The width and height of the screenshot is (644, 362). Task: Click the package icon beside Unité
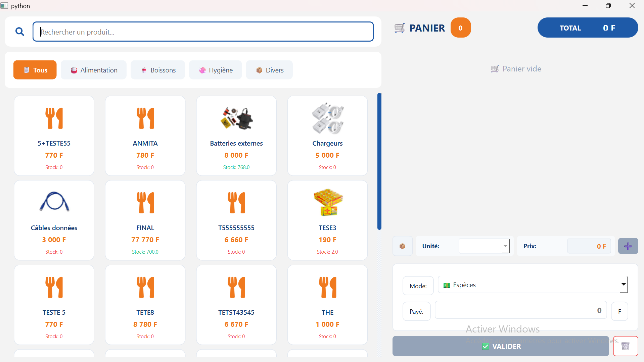pos(402,246)
